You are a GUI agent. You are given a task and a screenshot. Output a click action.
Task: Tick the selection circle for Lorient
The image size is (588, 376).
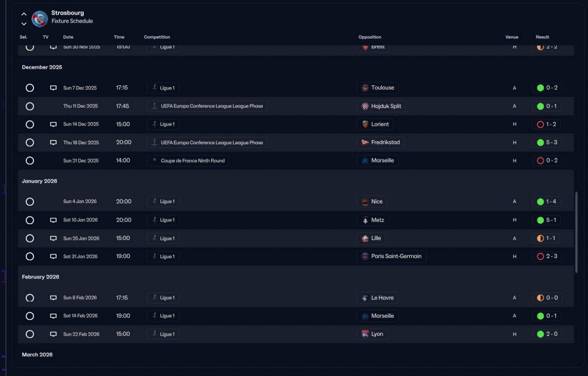coord(30,124)
